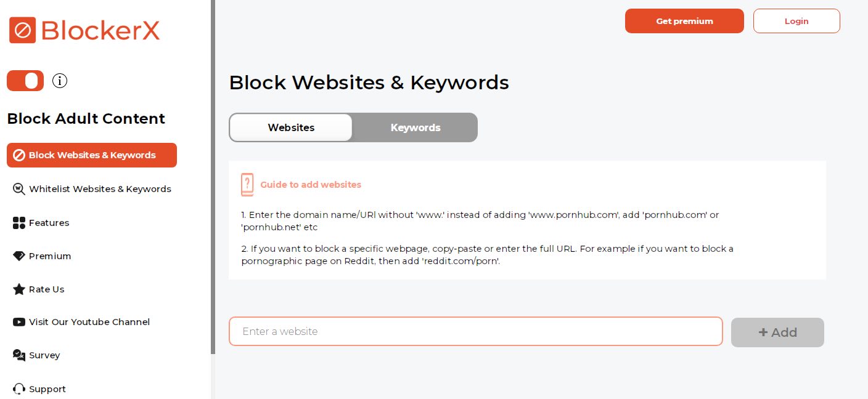Click the block icon in sidebar

point(19,155)
